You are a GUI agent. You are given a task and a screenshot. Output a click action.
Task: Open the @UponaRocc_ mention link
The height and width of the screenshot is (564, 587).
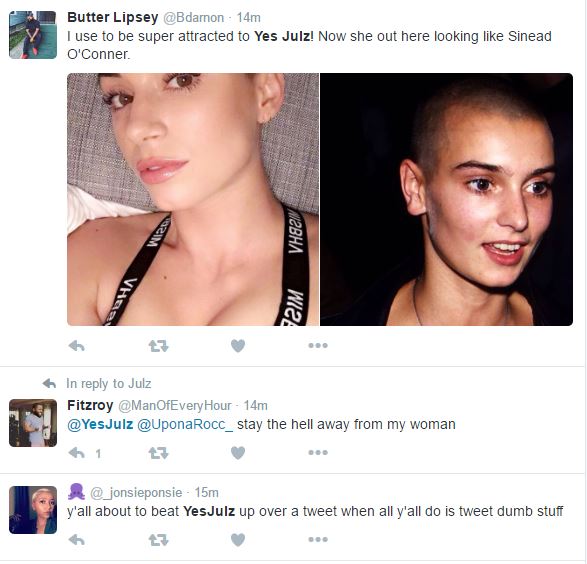[x=185, y=424]
